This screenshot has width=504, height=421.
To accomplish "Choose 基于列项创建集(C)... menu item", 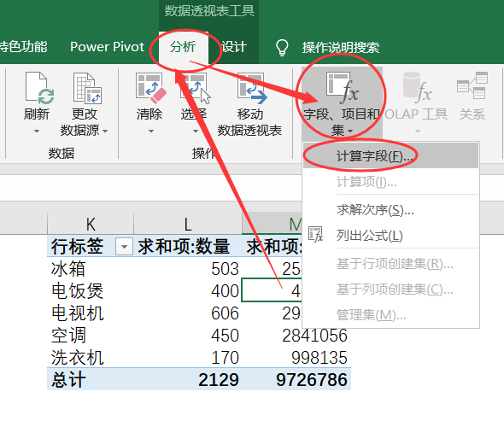I will (391, 289).
